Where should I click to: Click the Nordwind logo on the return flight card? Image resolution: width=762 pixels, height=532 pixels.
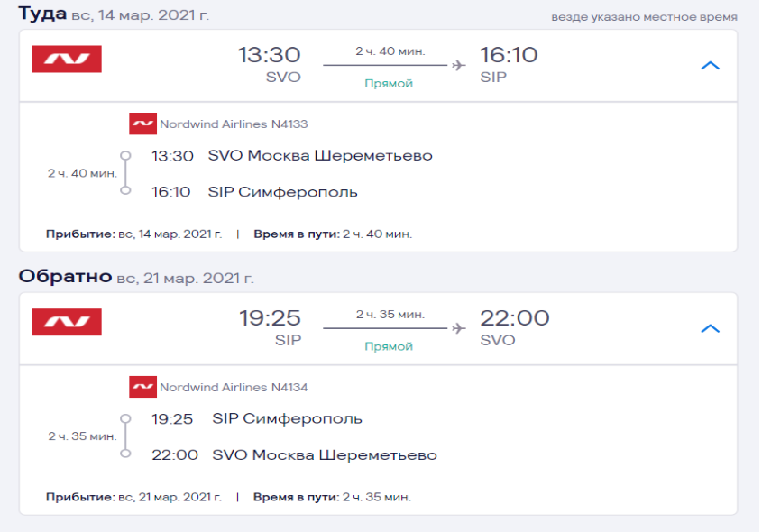67,323
